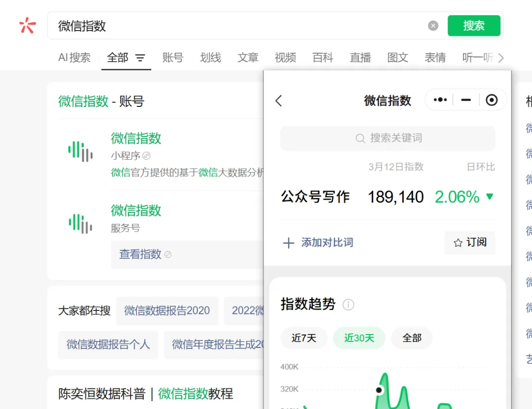Viewport: 532px width, 409px height.
Task: Click the 320K axis label
Action: click(289, 389)
